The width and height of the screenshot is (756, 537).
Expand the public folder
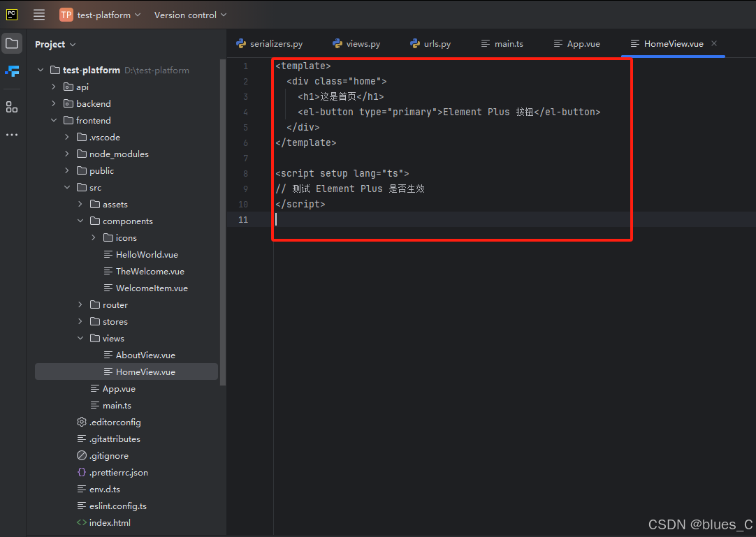67,170
